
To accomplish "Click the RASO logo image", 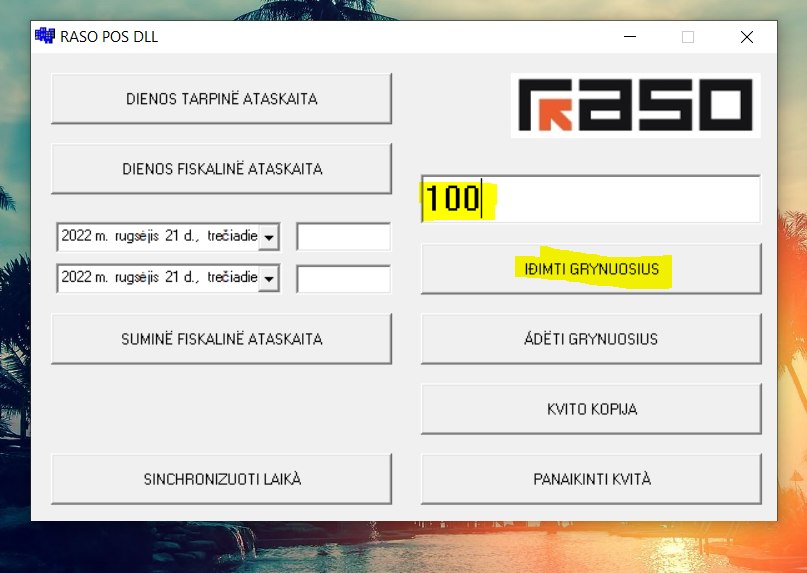I will [636, 105].
